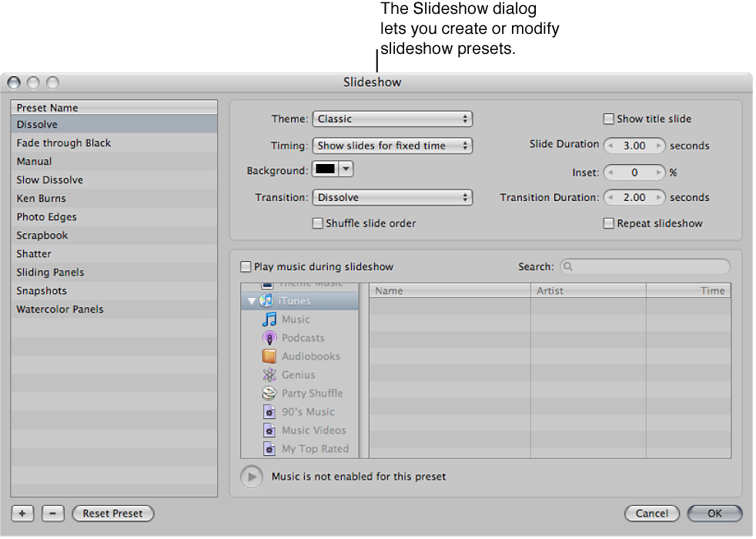Enable the Show title slide checkbox

point(607,119)
